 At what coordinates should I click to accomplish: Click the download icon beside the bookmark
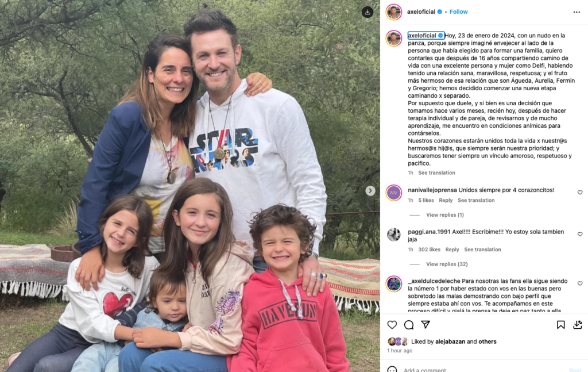coord(578,325)
